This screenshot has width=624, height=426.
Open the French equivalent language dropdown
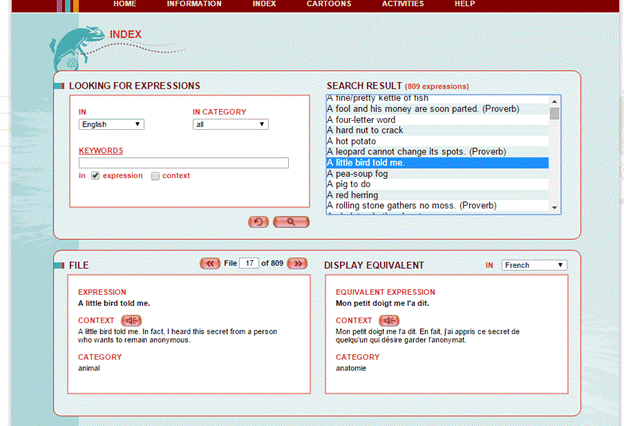[534, 265]
